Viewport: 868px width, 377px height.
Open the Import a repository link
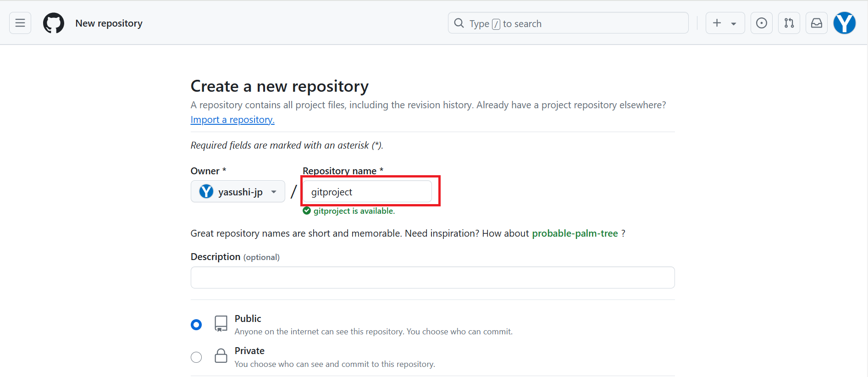232,119
